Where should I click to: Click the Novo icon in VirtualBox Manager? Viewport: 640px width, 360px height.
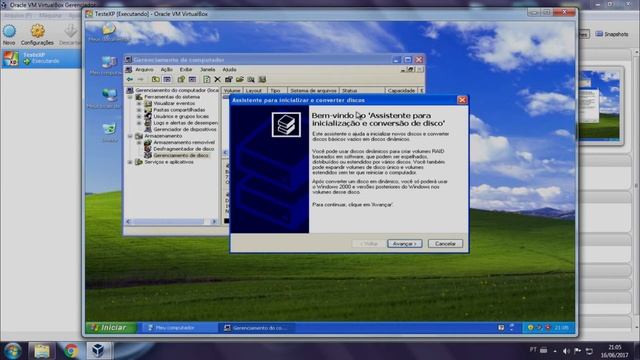(x=9, y=31)
